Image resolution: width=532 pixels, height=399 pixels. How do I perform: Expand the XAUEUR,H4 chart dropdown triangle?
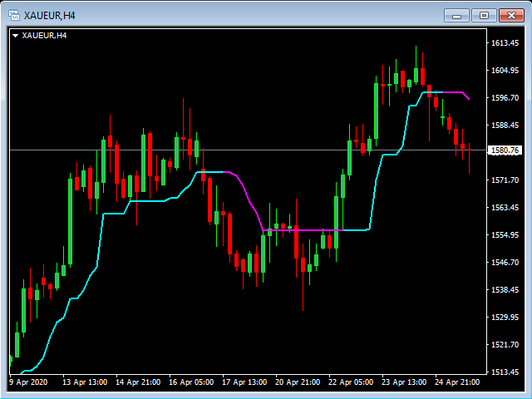click(x=15, y=36)
